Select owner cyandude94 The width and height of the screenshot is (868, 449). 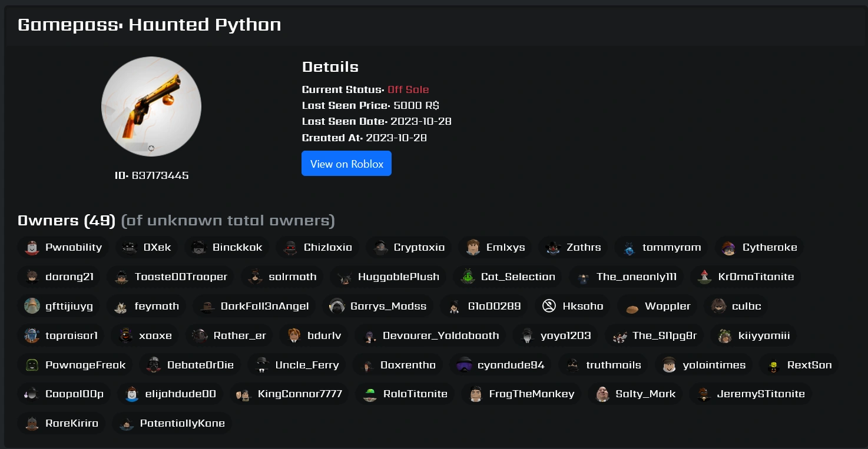[500, 365]
